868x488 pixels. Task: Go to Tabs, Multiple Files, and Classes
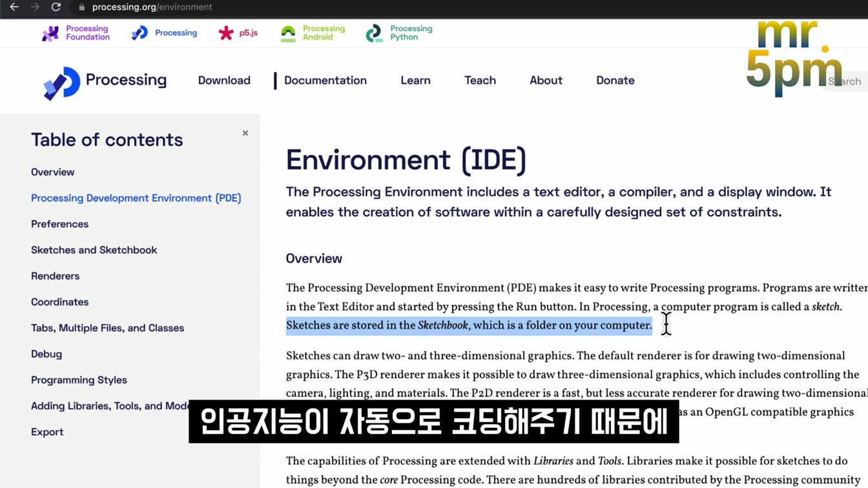pyautogui.click(x=107, y=328)
